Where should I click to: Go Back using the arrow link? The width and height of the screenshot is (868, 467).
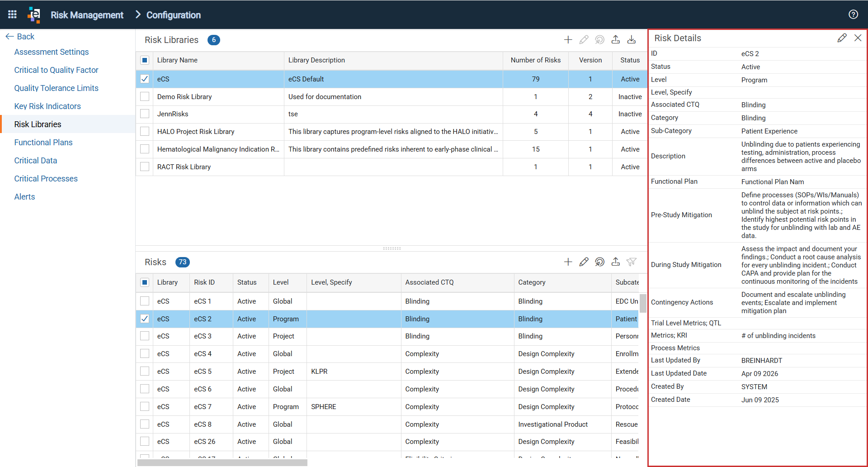(20, 37)
